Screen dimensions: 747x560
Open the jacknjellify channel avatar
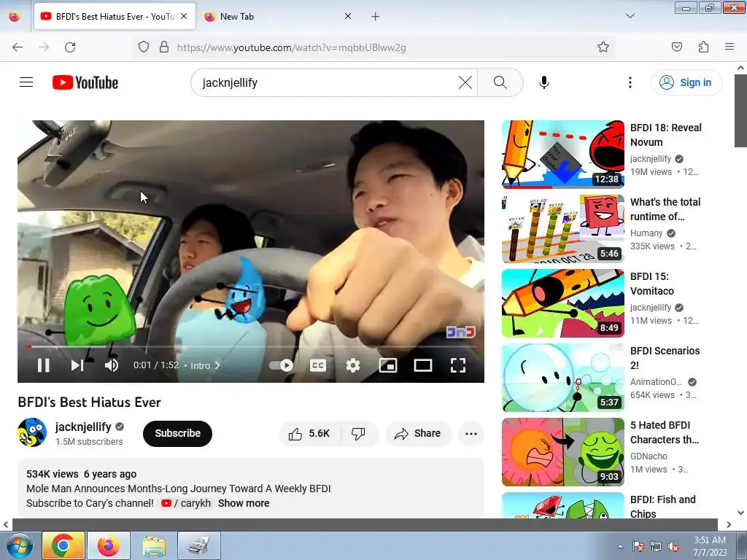pos(32,433)
